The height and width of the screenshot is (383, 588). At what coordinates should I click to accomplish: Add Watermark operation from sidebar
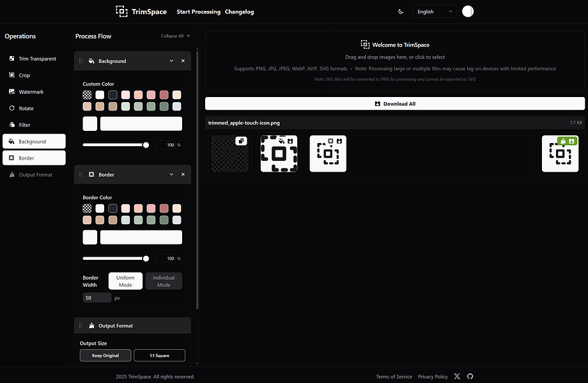pyautogui.click(x=34, y=91)
